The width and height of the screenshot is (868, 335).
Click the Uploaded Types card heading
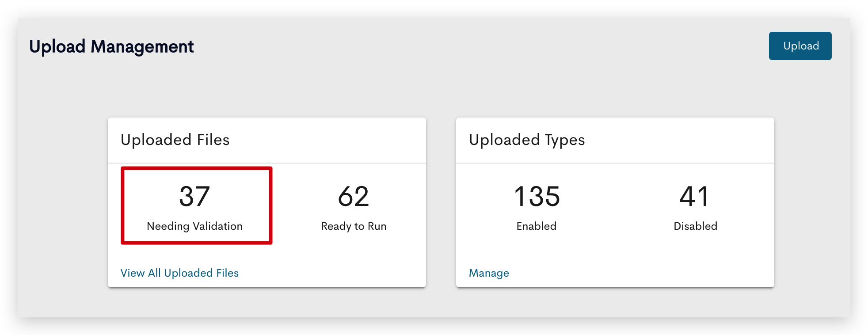pos(527,140)
